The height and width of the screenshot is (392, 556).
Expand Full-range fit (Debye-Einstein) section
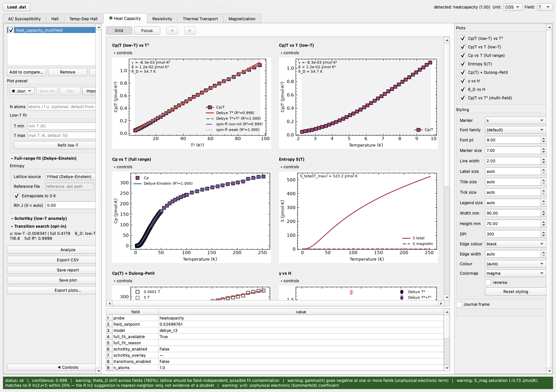[x=44, y=158]
